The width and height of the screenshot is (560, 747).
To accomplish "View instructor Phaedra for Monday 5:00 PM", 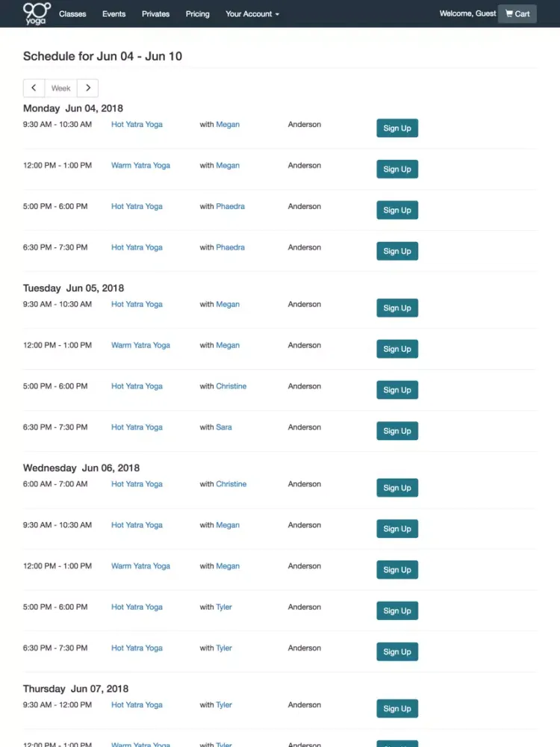I will coord(230,207).
